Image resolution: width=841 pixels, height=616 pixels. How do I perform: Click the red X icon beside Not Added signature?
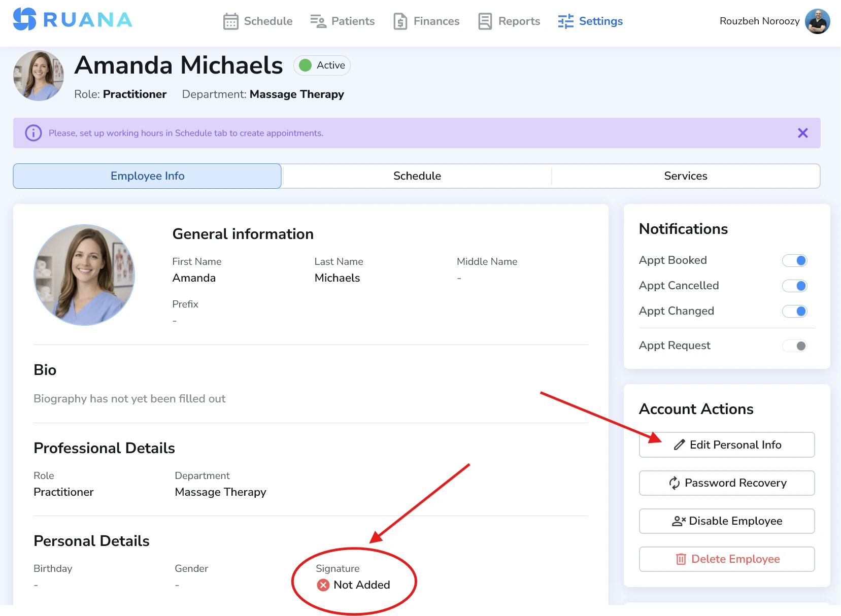point(323,585)
